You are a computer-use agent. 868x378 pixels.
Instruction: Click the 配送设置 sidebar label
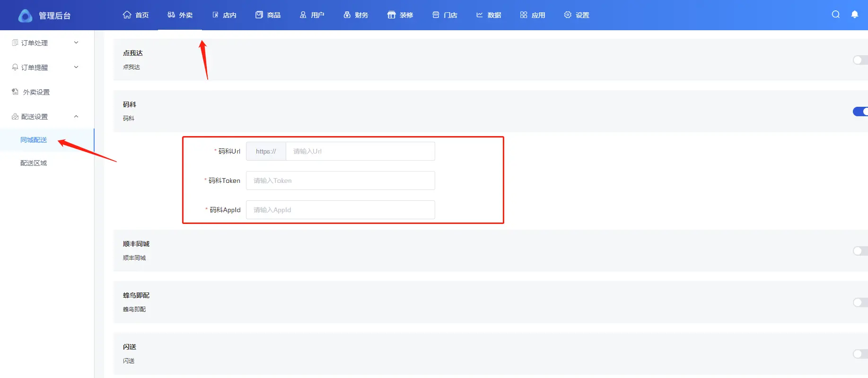tap(35, 117)
